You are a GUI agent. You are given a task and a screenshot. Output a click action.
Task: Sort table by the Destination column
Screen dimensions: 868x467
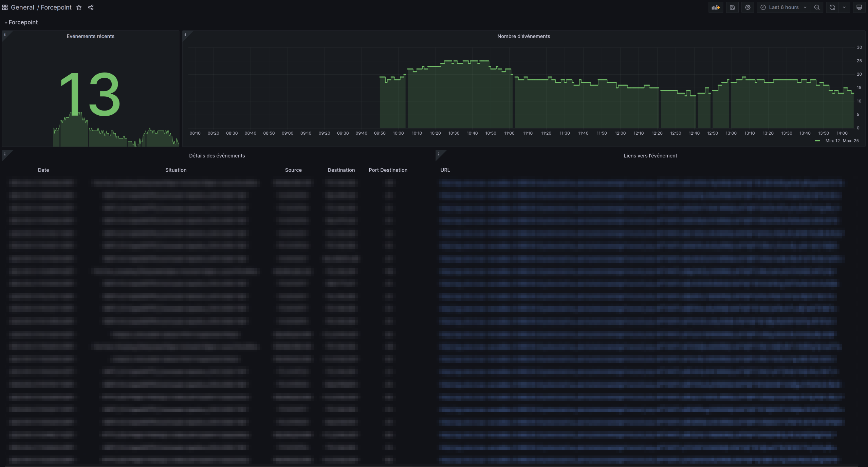coord(341,170)
